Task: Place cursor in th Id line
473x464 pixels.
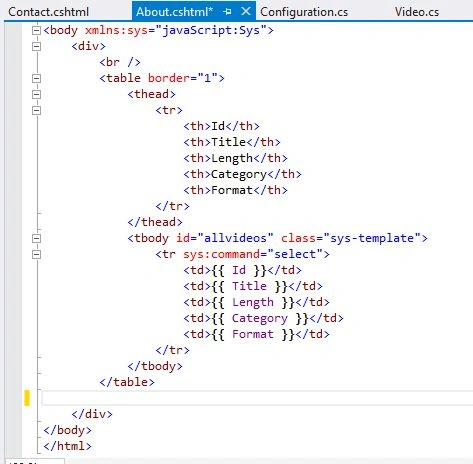Action: click(x=221, y=126)
